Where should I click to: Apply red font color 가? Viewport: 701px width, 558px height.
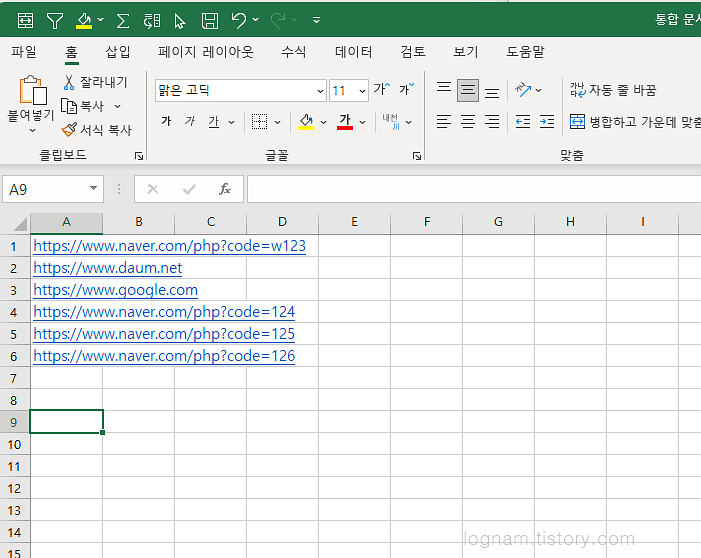point(345,122)
